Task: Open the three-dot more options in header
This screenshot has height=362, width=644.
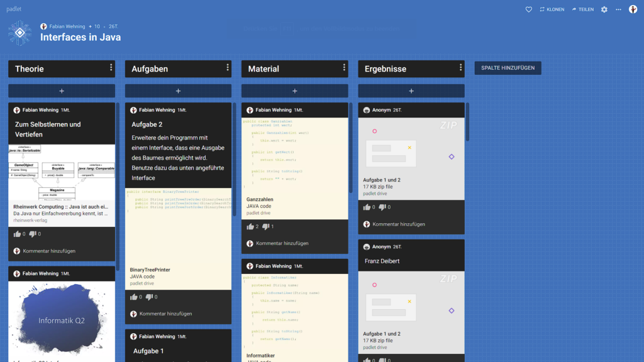Action: click(618, 9)
